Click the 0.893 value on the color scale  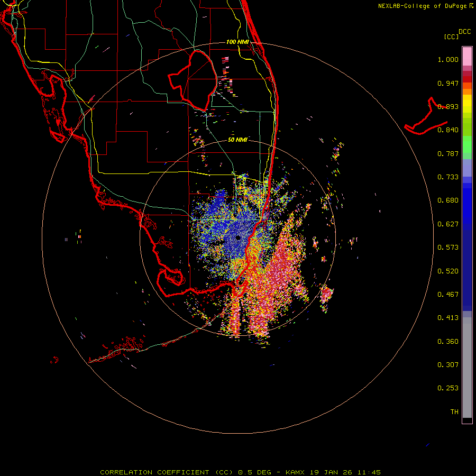click(x=448, y=106)
